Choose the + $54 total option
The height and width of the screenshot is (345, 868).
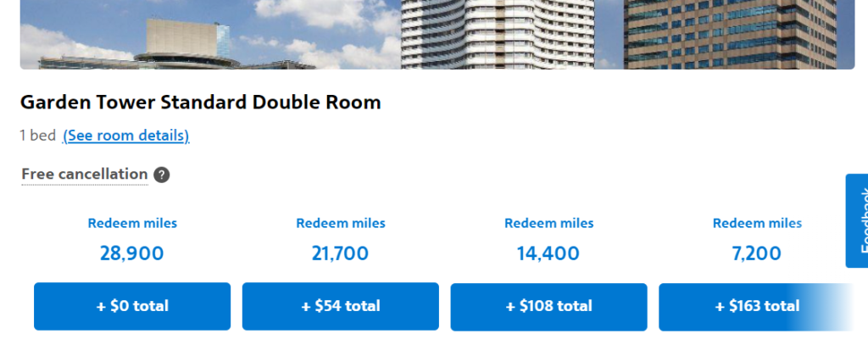point(341,306)
